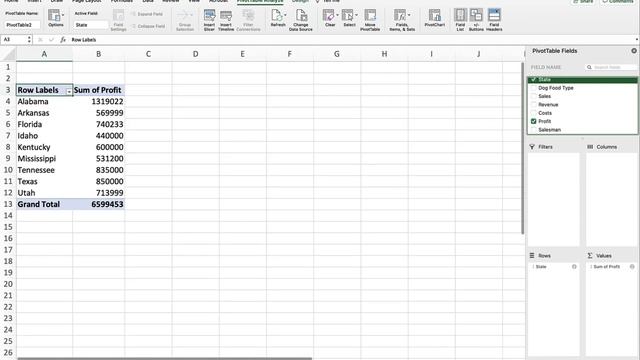The height and width of the screenshot is (360, 640).
Task: Select the Grand Total label cell
Action: pos(44,204)
